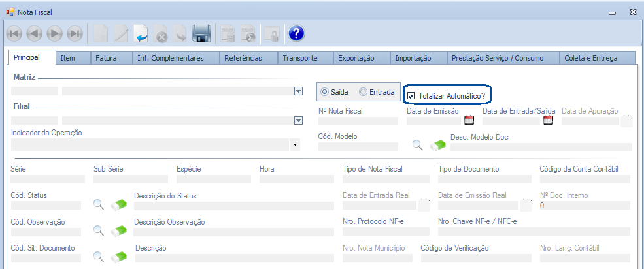
Task: Click the sigma totalize document icon
Action: pyautogui.click(x=248, y=34)
